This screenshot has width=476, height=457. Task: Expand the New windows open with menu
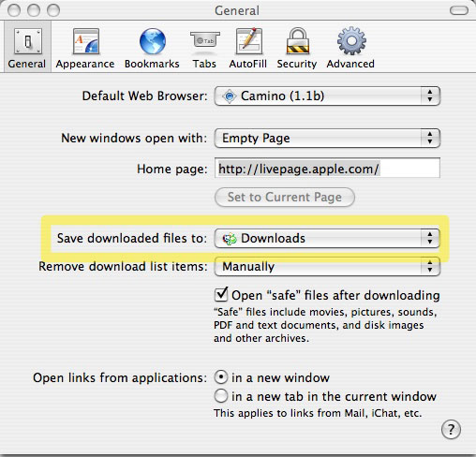(x=327, y=138)
